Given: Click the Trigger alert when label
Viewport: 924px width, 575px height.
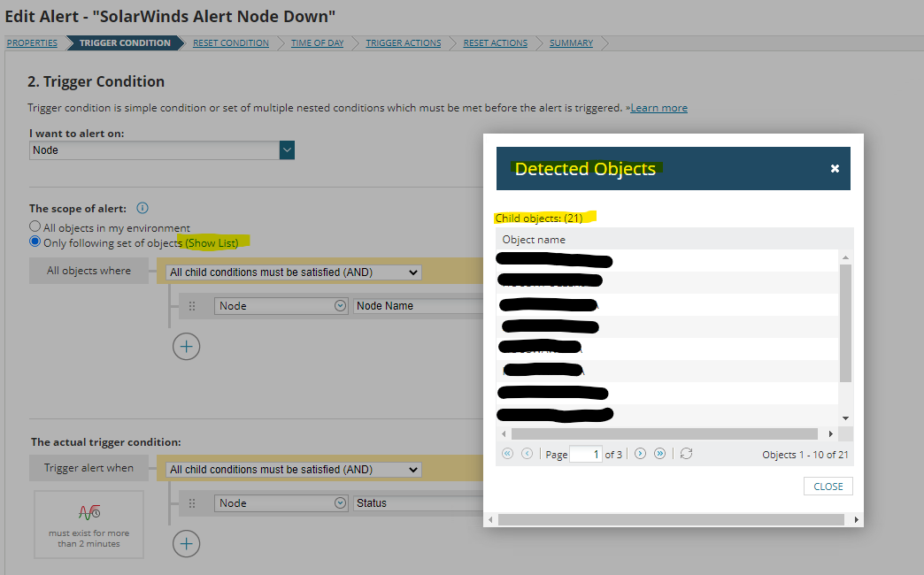Looking at the screenshot, I should [89, 468].
